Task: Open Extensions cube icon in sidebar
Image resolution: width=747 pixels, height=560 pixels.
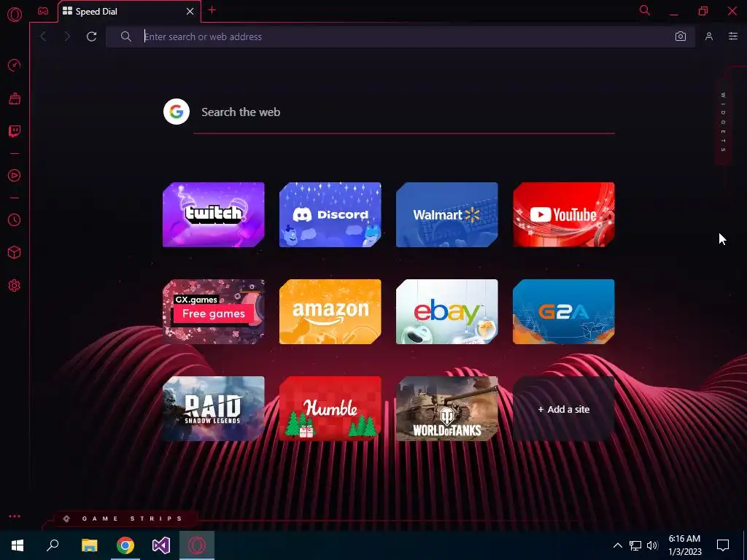Action: (x=15, y=252)
